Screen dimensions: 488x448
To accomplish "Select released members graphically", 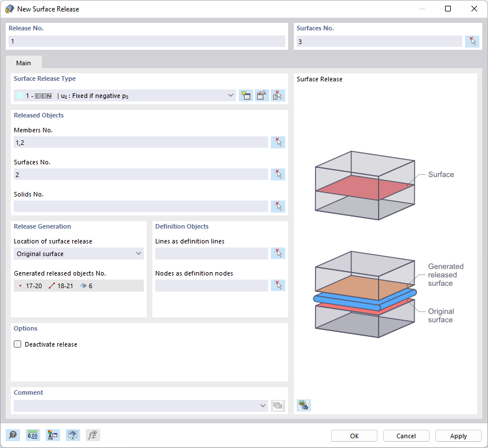I will (278, 142).
